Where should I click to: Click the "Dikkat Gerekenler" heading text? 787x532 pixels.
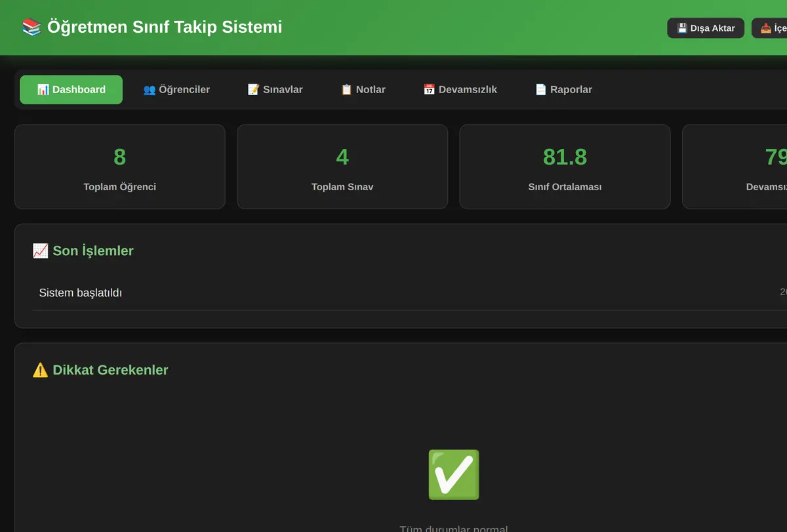[110, 370]
